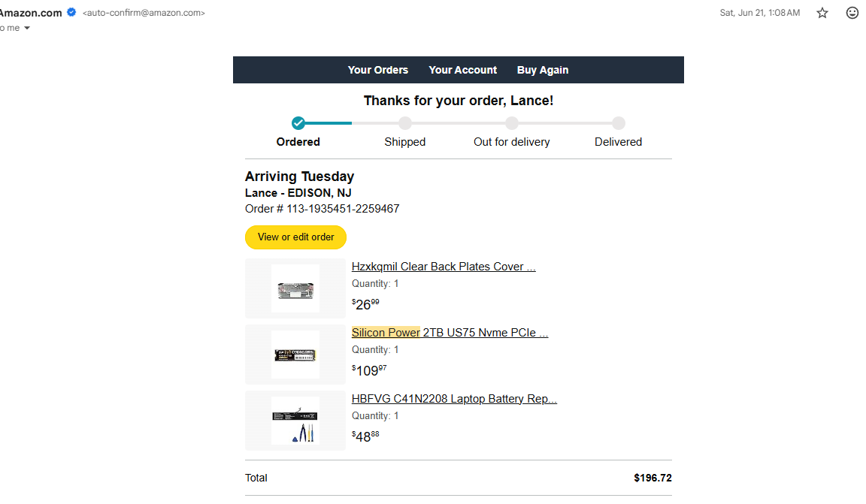866x504 pixels.
Task: Expand recipient details arrow next to me
Action: (27, 28)
